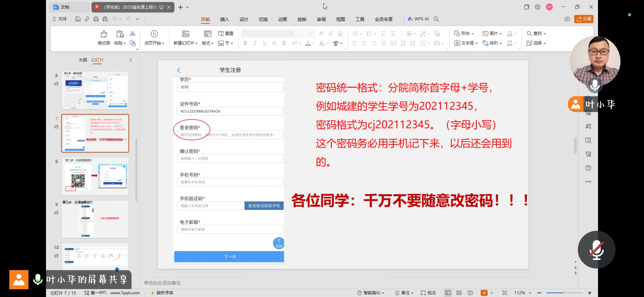Click the Print icon in quick toolbar
This screenshot has height=297, width=644.
click(96, 19)
